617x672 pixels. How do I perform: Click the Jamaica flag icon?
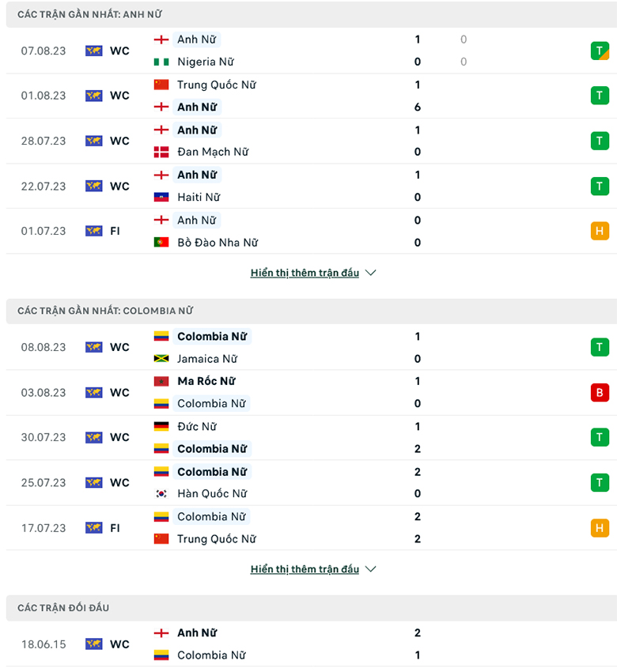[161, 359]
